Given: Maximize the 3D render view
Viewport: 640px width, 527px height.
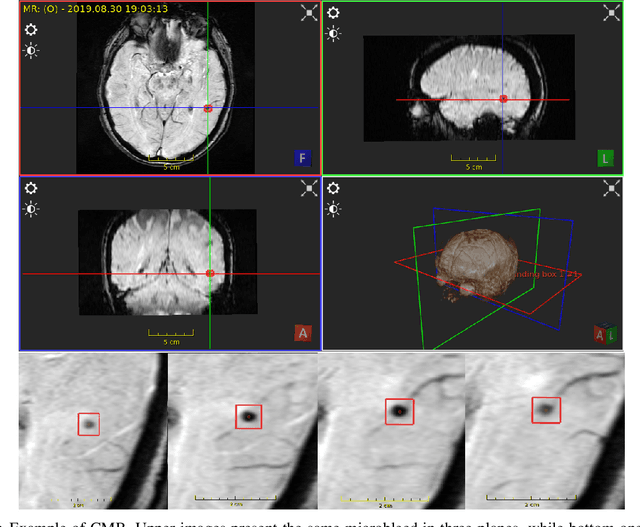Looking at the screenshot, I should 611,189.
